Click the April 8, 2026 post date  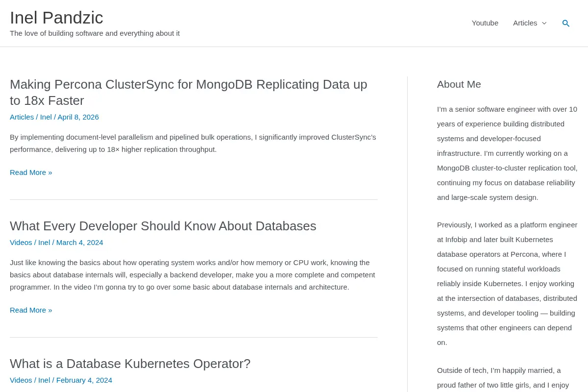coord(78,117)
